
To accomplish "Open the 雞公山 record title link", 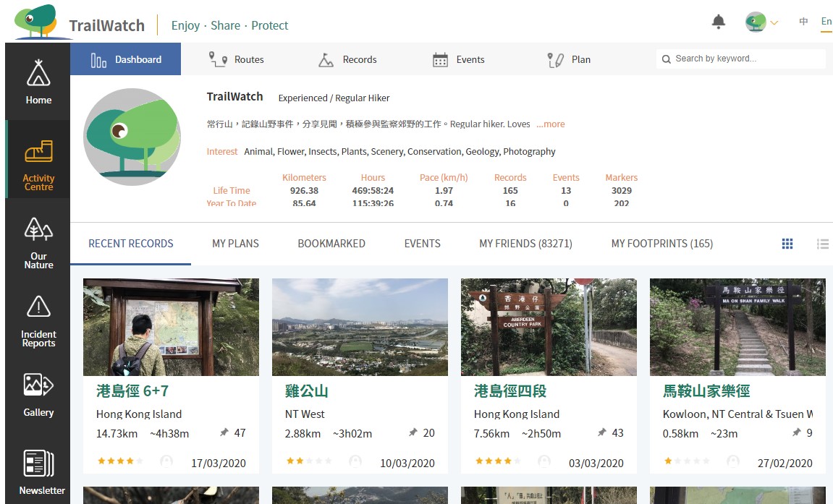I will pyautogui.click(x=307, y=391).
